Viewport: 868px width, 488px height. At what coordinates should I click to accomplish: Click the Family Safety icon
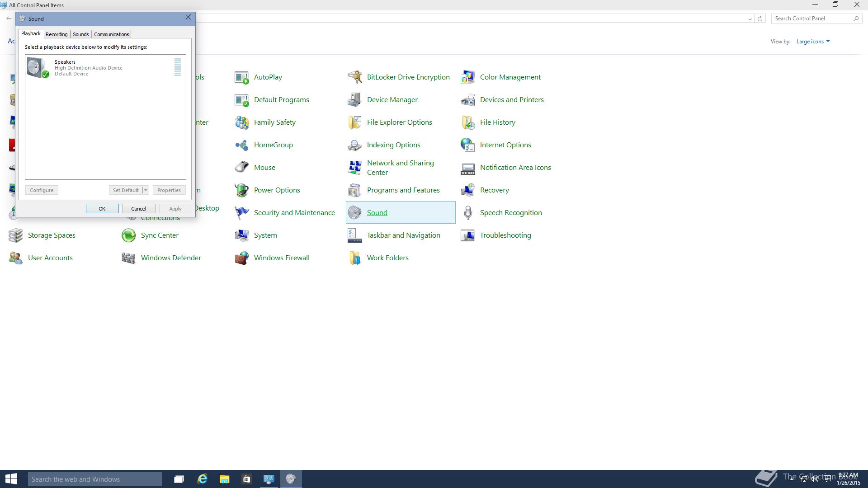[242, 122]
